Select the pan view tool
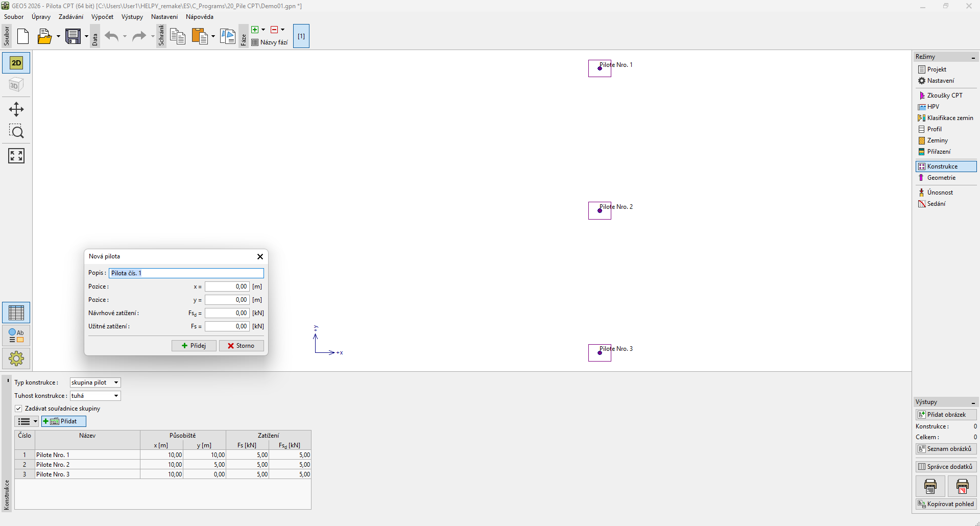Image resolution: width=980 pixels, height=526 pixels. coord(16,109)
